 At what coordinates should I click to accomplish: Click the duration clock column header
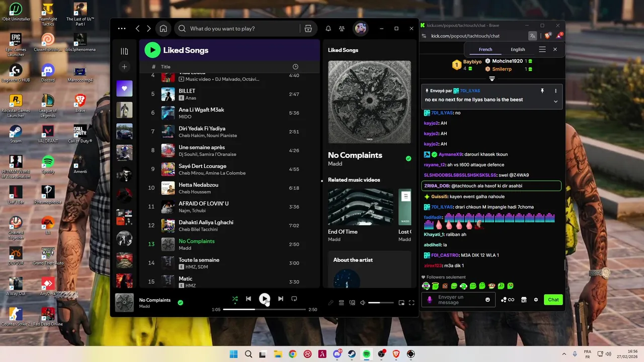click(x=295, y=66)
